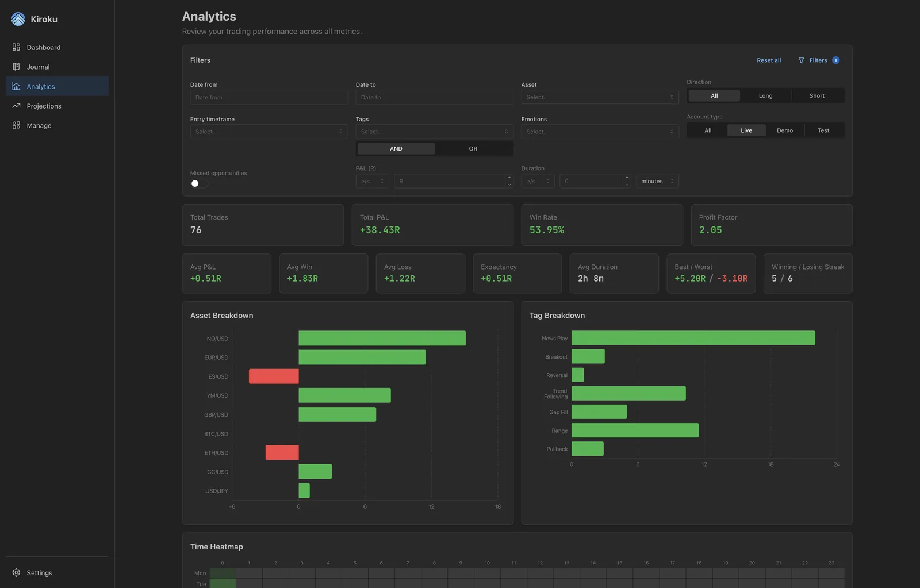920x588 pixels.
Task: Choose All under Direction
Action: (714, 96)
